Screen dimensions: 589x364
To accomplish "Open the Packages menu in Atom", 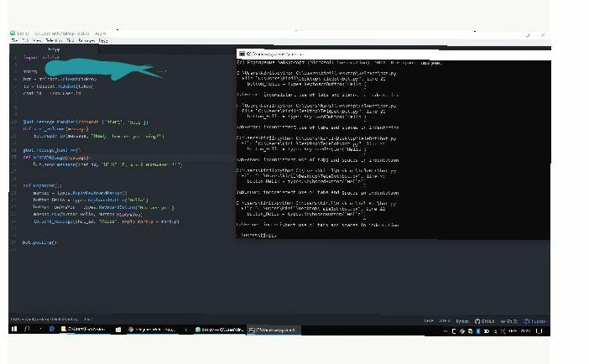I will click(x=86, y=40).
